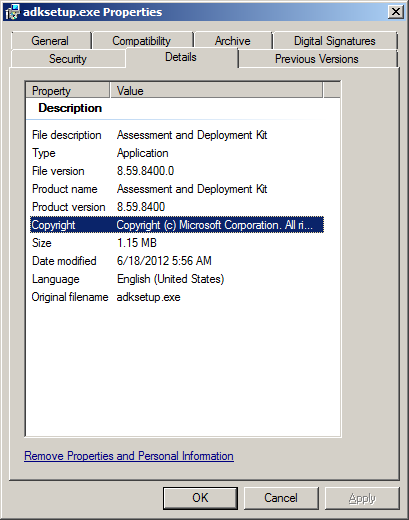409x520 pixels.
Task: Switch to the General tab
Action: [x=50, y=41]
